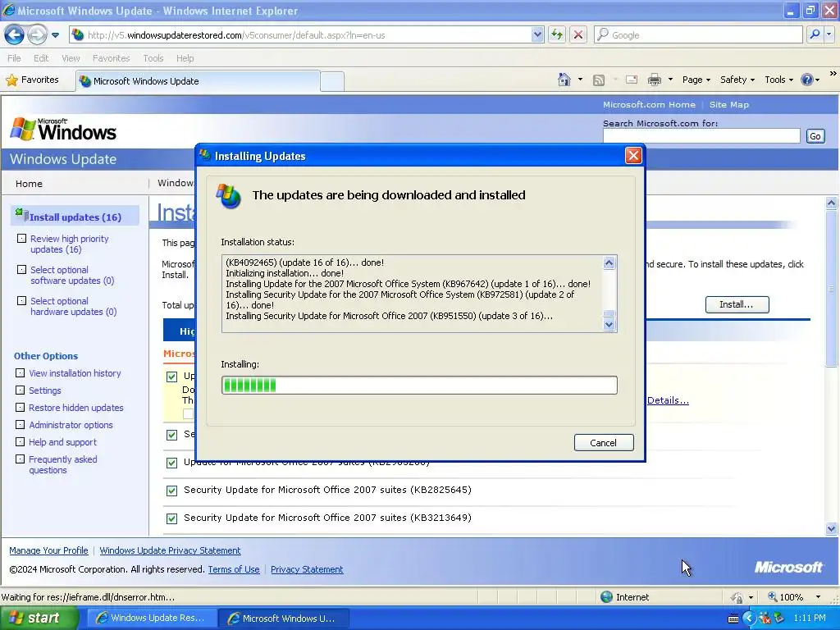Click the Refresh icon by the address bar
The width and height of the screenshot is (840, 630).
pos(557,34)
